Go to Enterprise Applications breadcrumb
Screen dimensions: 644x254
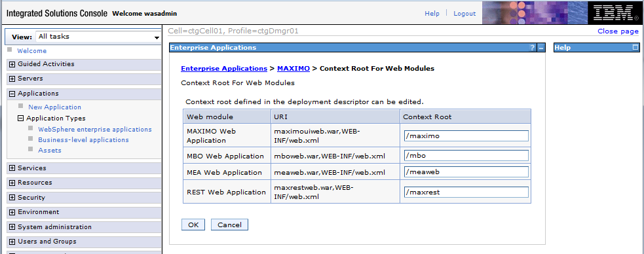224,69
